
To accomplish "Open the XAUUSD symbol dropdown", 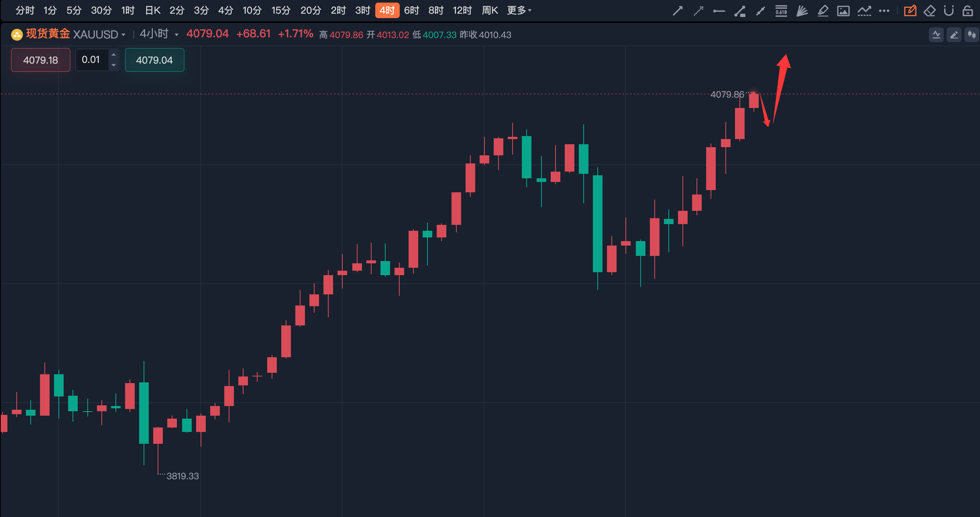I will coord(123,35).
